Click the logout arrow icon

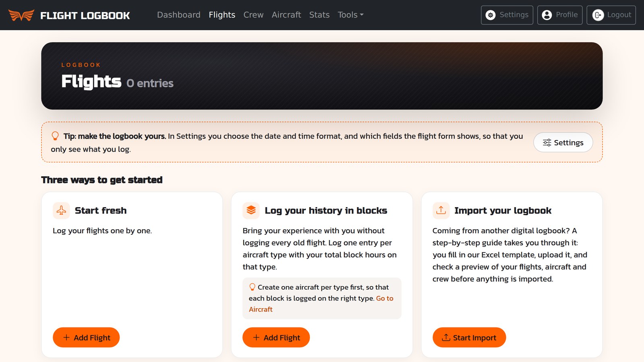tap(598, 15)
